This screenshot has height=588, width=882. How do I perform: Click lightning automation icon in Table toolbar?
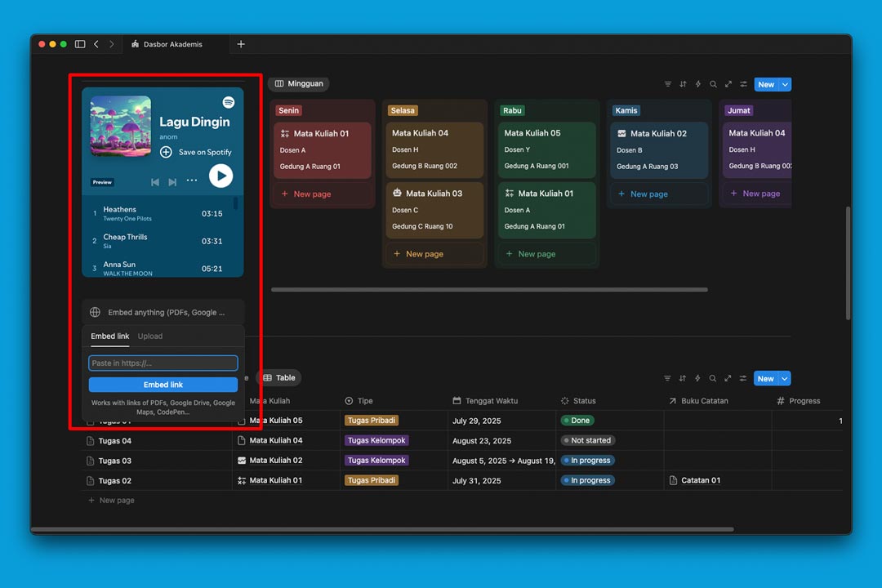[697, 379]
